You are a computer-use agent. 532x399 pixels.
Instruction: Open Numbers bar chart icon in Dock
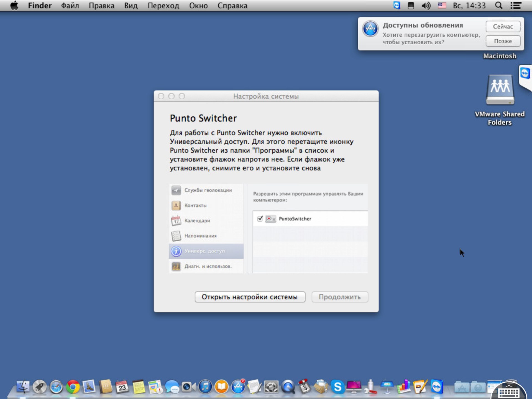(x=403, y=387)
